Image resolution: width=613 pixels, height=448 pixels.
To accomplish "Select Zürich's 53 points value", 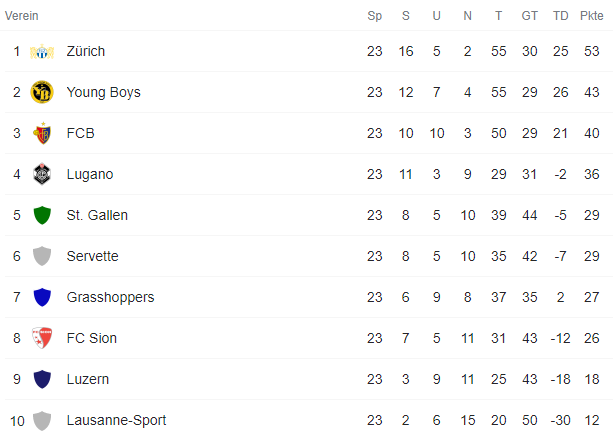I will [591, 51].
